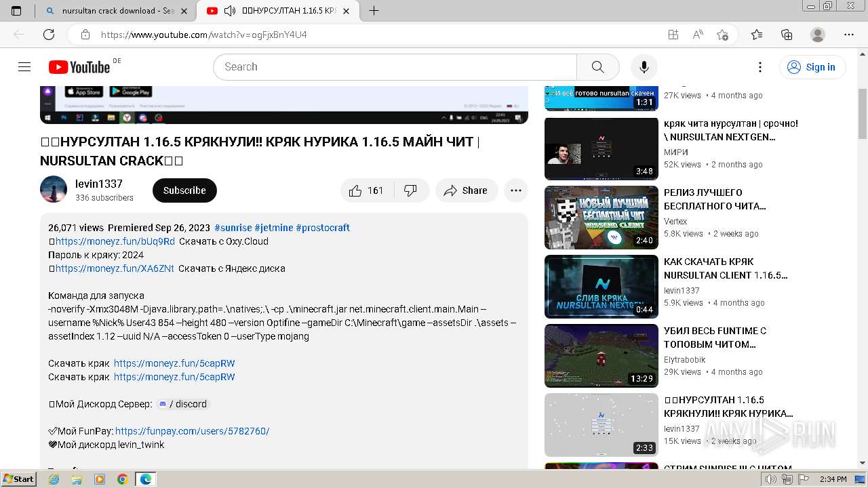Screen dimensions: 868x488
Task: Open the 2:33 НУРСУЛТАН video thumbnail
Action: (x=601, y=425)
